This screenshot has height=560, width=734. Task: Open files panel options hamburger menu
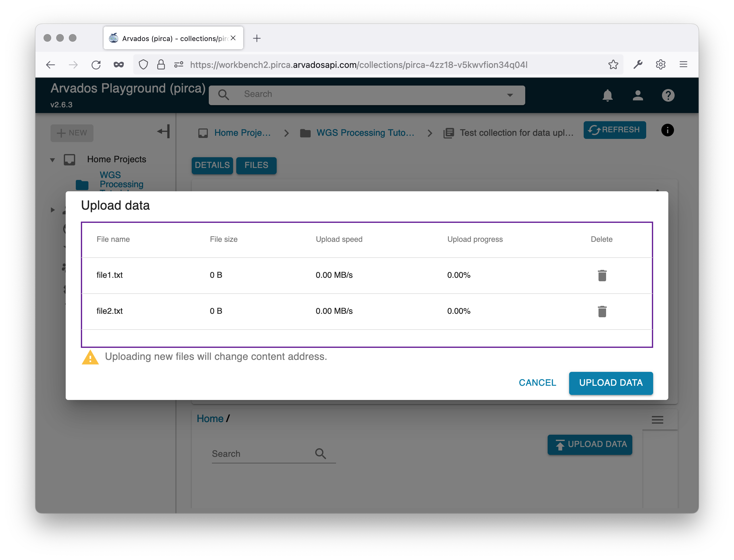[x=657, y=420]
